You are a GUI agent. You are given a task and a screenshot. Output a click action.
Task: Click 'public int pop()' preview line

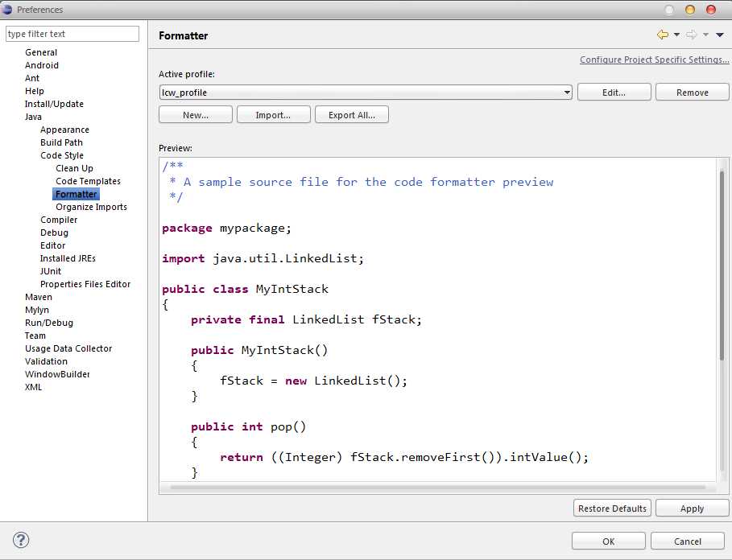(x=248, y=426)
